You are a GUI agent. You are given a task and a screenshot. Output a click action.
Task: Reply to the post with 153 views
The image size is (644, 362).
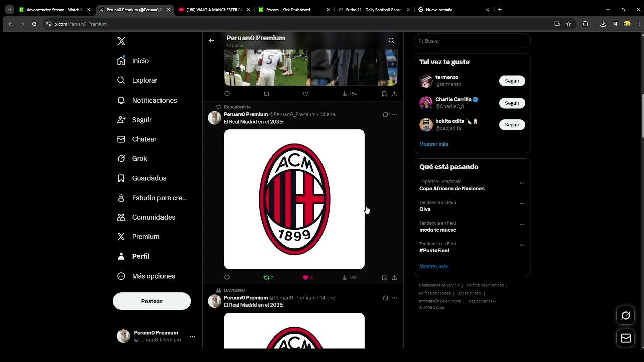227,277
